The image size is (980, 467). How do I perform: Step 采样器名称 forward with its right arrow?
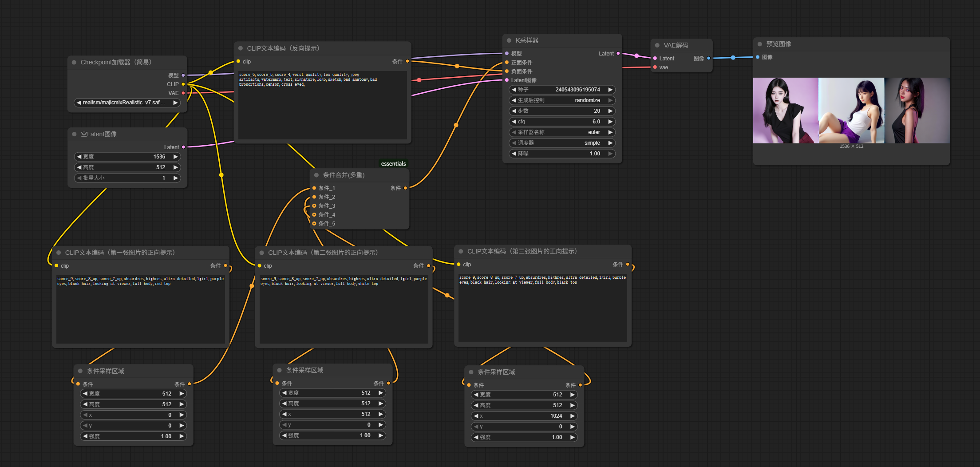[610, 132]
